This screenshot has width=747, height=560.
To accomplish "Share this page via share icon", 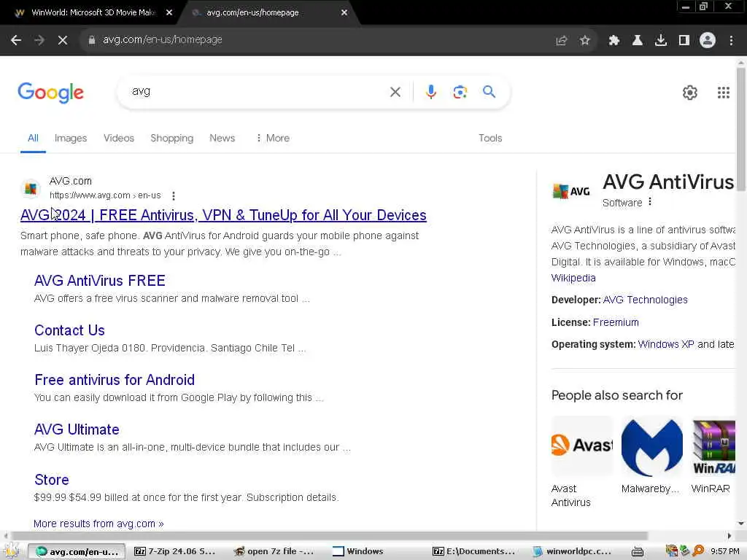I will pos(562,41).
